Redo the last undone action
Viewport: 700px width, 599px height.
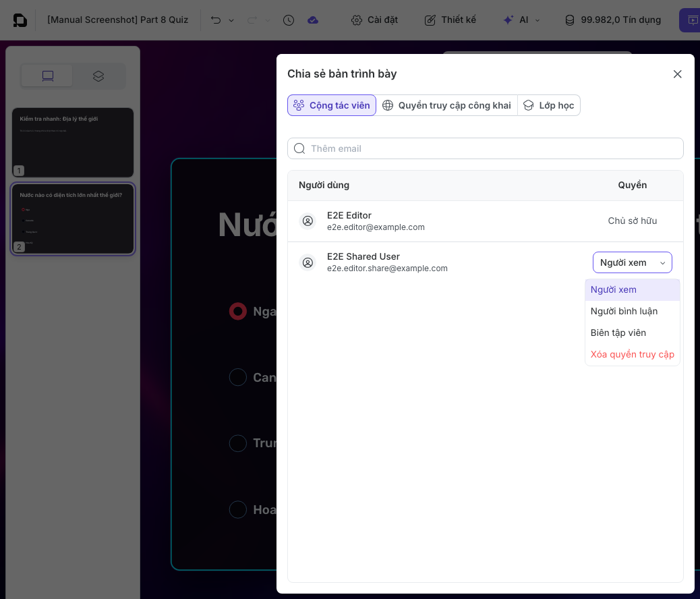point(252,20)
